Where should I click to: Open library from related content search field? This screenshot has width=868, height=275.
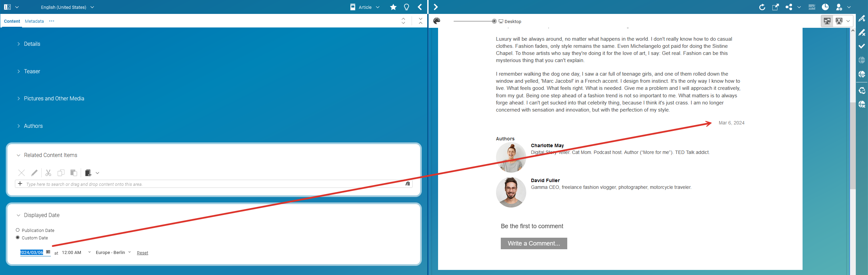click(x=408, y=184)
